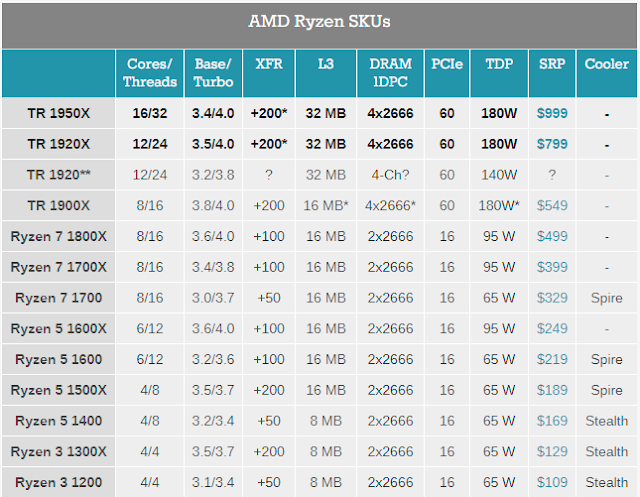Click the AMD Ryzen SKUs table title
The image size is (640, 497).
click(x=320, y=21)
